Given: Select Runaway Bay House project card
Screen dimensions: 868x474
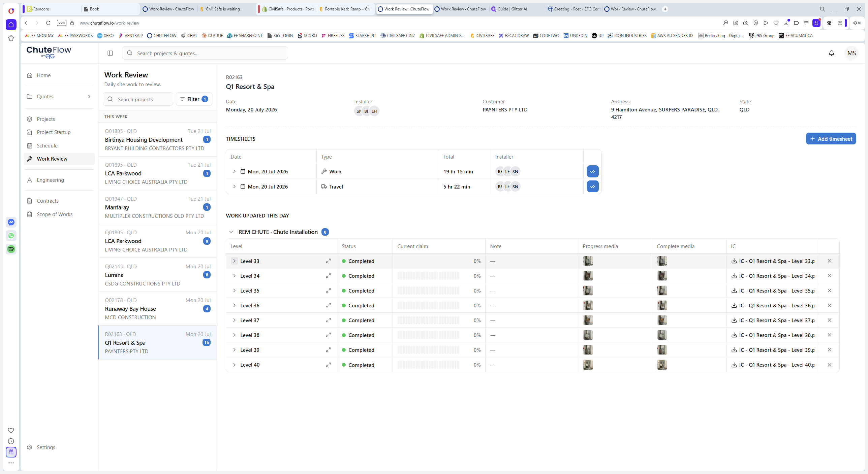Looking at the screenshot, I should point(157,309).
